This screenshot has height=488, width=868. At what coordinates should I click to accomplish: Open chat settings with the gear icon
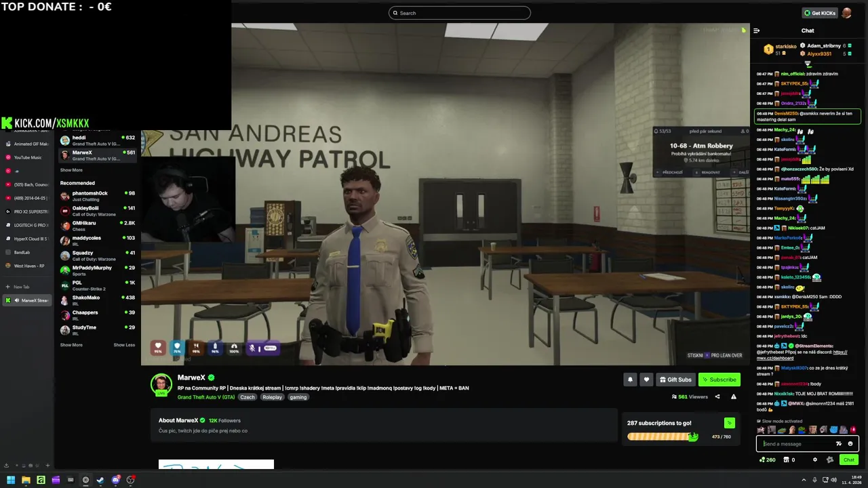click(815, 460)
